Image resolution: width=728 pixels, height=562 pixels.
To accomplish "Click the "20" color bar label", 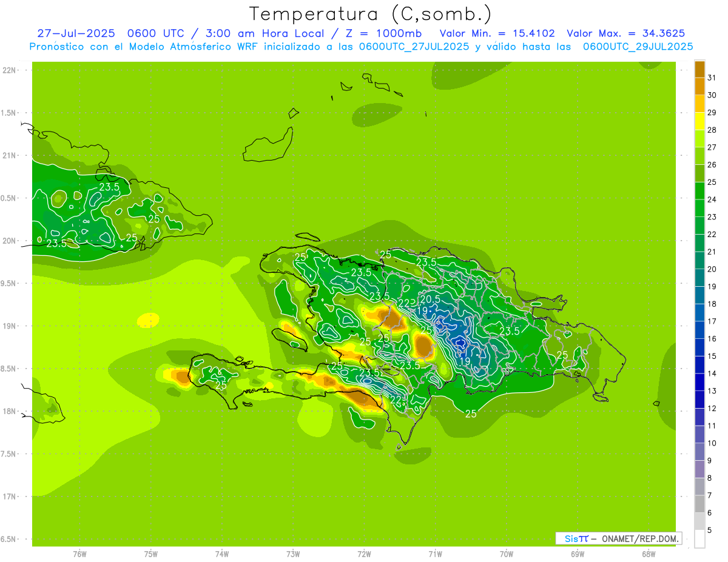I will pos(712,269).
